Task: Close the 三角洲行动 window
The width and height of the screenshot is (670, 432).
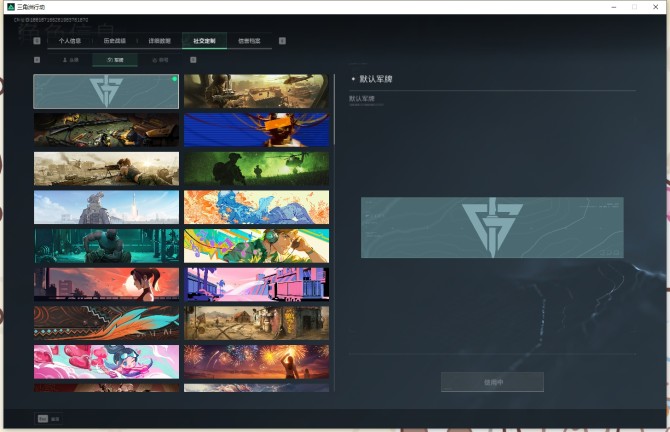Action: 655,7
